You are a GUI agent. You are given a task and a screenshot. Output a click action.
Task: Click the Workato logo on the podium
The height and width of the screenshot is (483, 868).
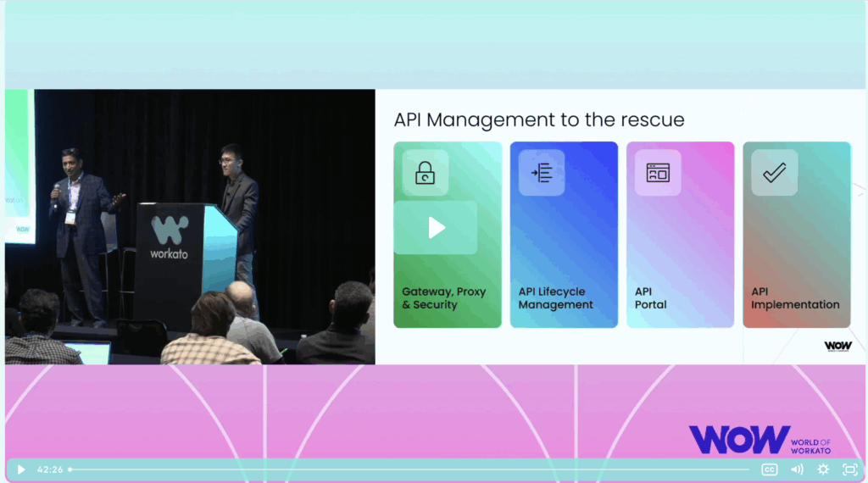coord(170,235)
